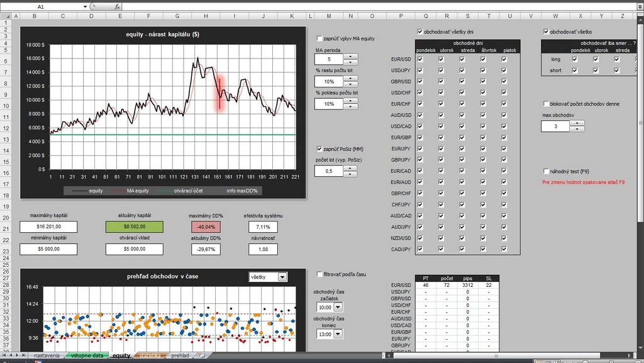
Task: Click the otvárací účet legend entry
Action: pyautogui.click(x=180, y=191)
